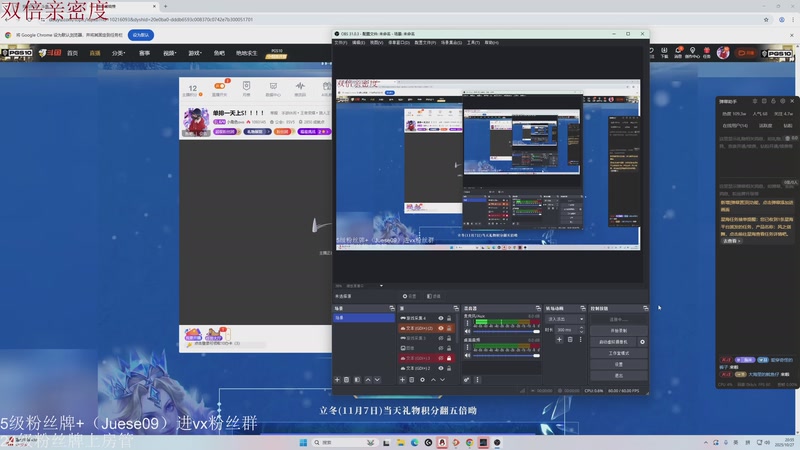Select the blue highlighted scene in the Scenes list
800x450 pixels.
coord(364,317)
